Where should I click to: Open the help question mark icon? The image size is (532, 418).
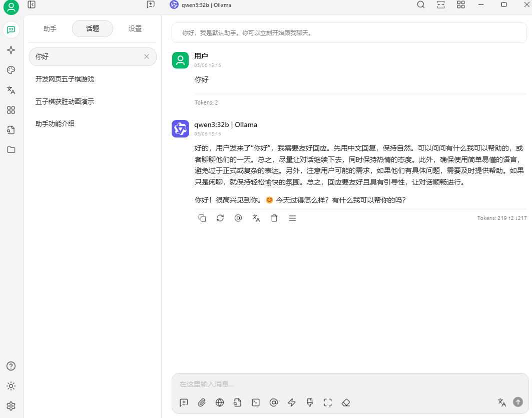pyautogui.click(x=11, y=366)
